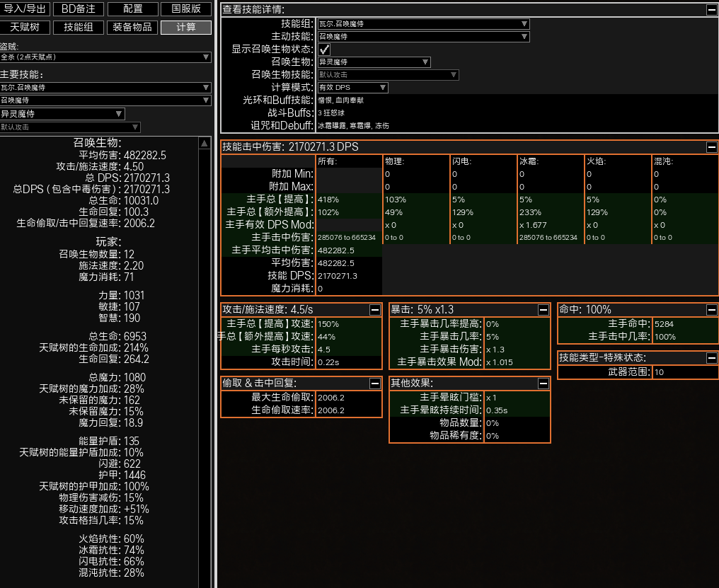Click the left stats panel scrollbar
This screenshot has width=719, height=588.
(205, 354)
